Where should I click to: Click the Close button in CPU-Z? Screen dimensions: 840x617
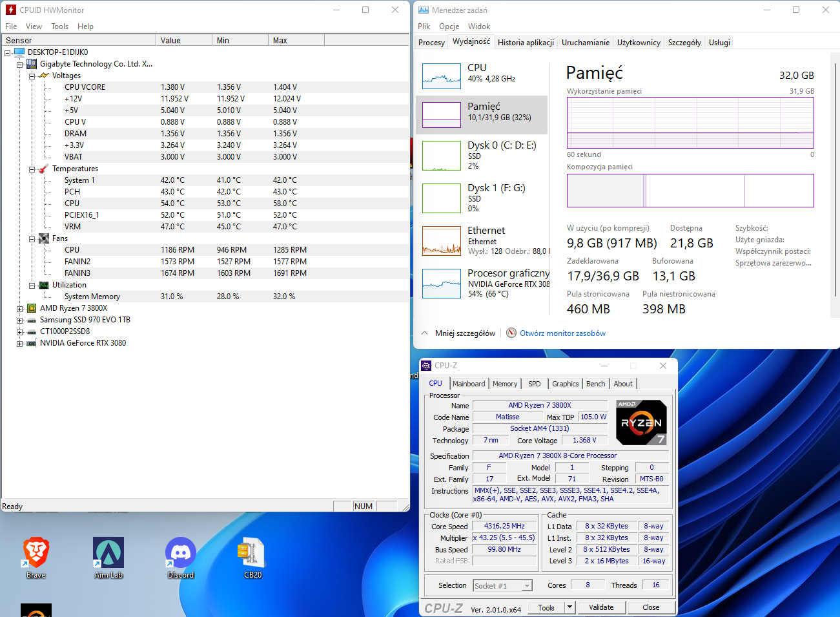(651, 607)
